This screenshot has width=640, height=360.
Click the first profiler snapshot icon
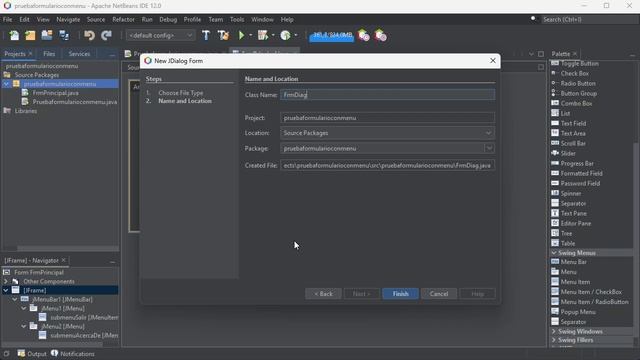(x=363, y=36)
